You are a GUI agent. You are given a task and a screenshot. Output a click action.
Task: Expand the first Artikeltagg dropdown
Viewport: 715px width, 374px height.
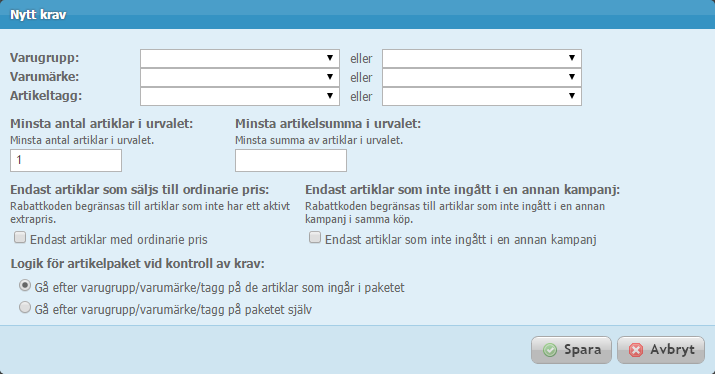click(x=240, y=96)
